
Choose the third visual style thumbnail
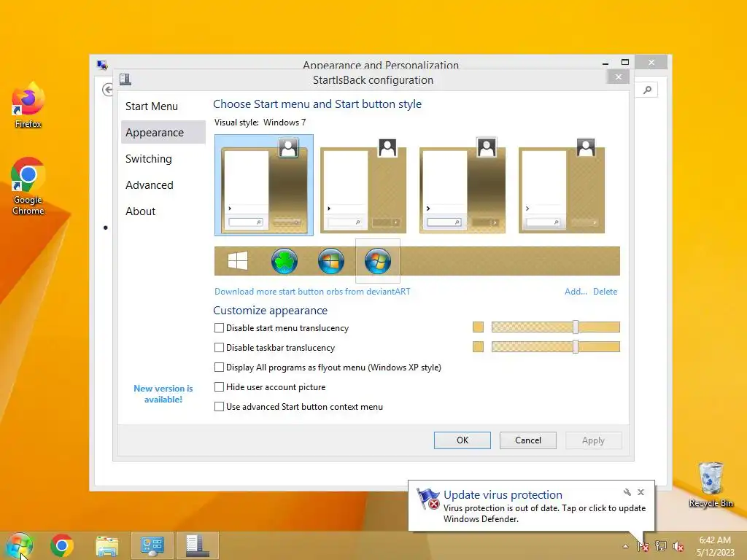coord(462,185)
